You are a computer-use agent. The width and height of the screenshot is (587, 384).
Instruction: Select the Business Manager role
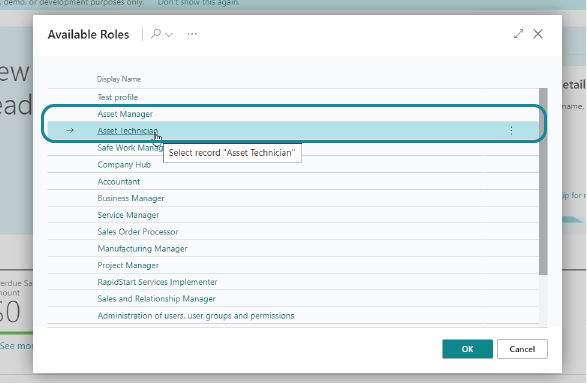[x=131, y=198]
